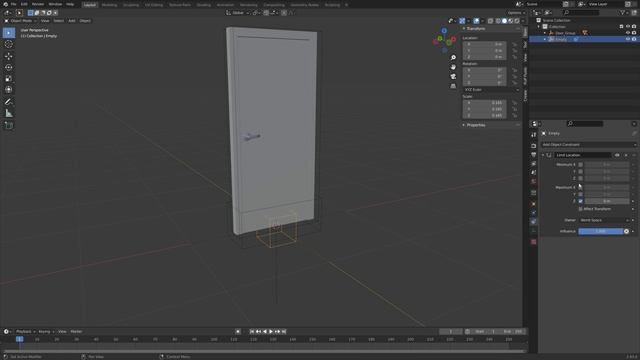Select the Rotate tool
The width and height of the screenshot is (640, 360).
(9, 67)
